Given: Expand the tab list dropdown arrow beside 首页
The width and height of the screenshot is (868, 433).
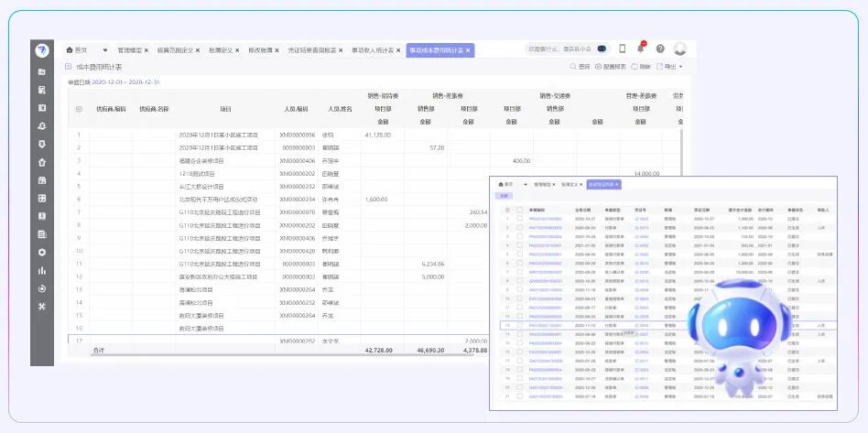Looking at the screenshot, I should click(x=104, y=49).
